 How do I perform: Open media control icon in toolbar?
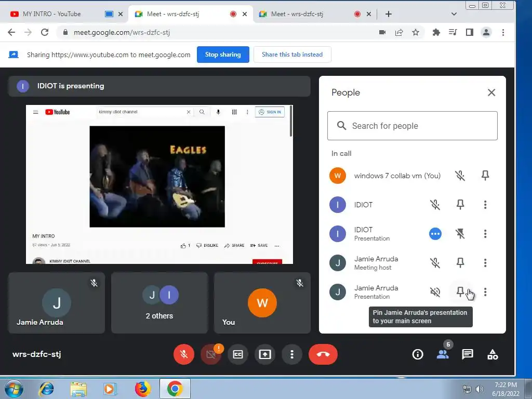coord(453,32)
